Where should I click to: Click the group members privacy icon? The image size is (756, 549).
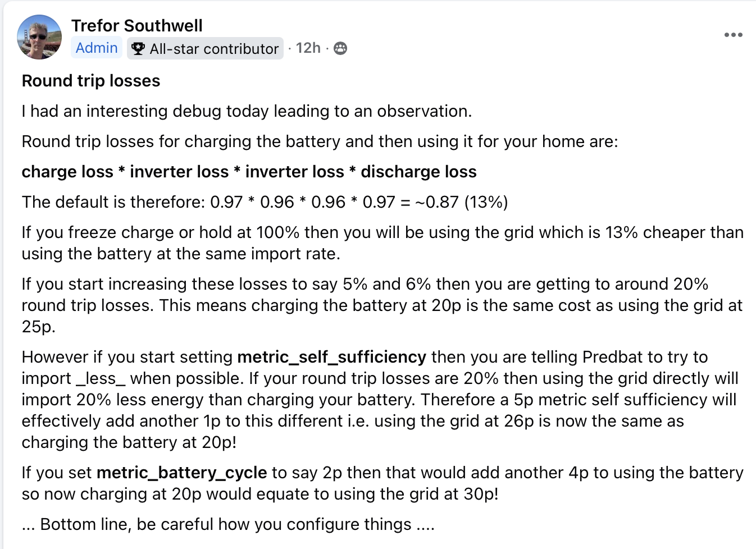click(340, 49)
